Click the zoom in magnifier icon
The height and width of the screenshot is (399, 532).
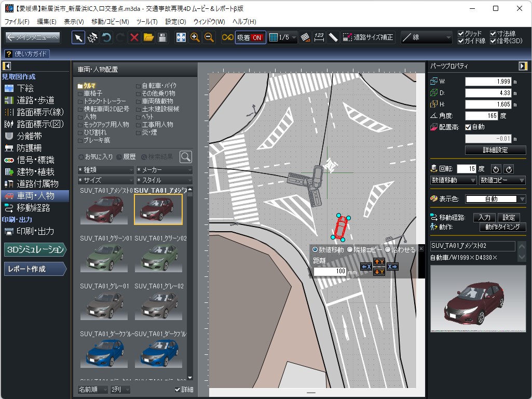(x=194, y=37)
